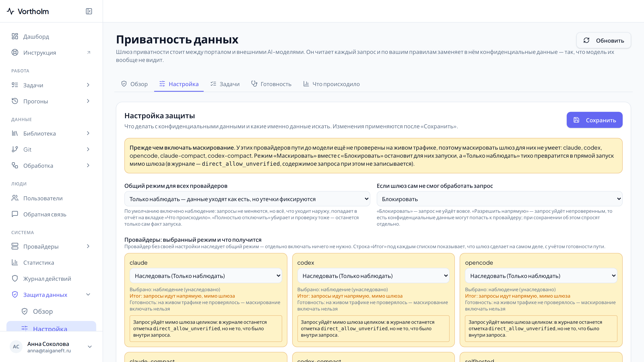644x362 pixels.
Task: Collapse the Защита данных section chevron
Action: click(88, 295)
